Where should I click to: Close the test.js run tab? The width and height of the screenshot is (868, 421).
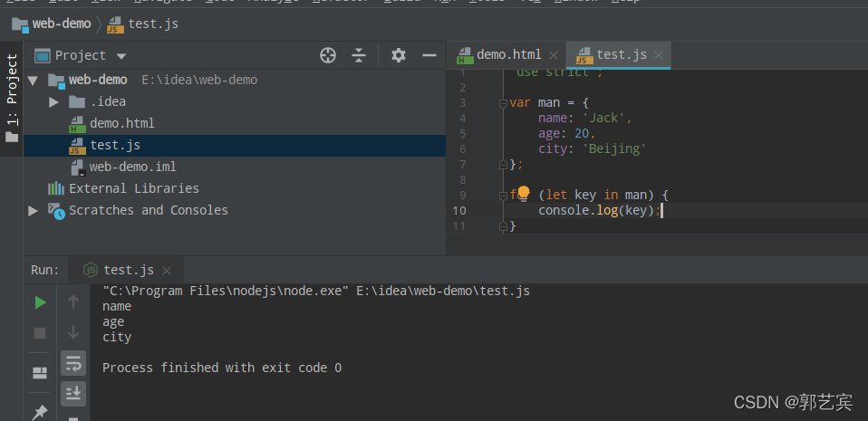pyautogui.click(x=167, y=271)
